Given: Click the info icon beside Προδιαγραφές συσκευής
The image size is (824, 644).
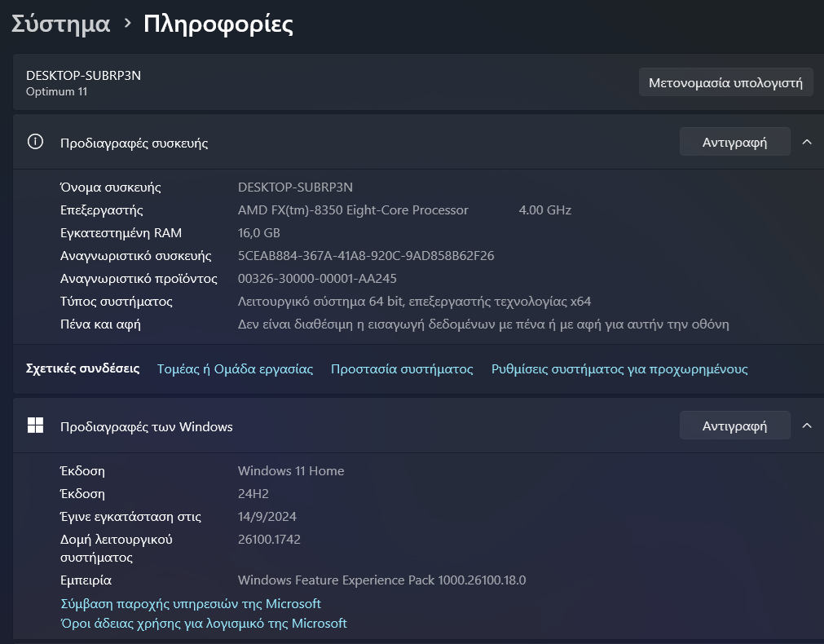Looking at the screenshot, I should [35, 142].
